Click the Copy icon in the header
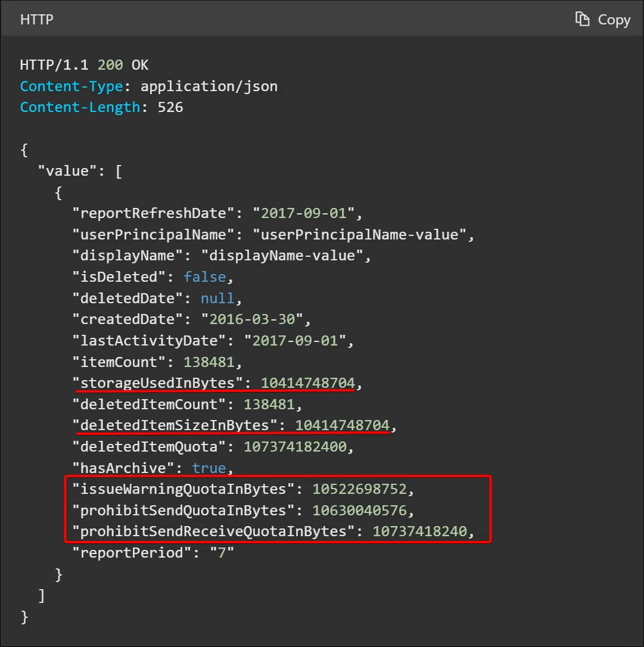This screenshot has width=644, height=647. tap(582, 19)
